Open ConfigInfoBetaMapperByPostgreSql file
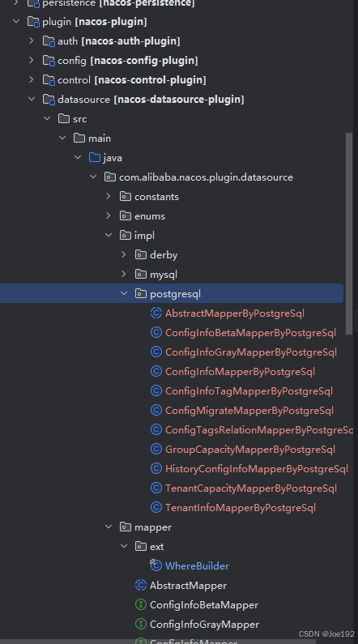The width and height of the screenshot is (358, 644). [250, 333]
